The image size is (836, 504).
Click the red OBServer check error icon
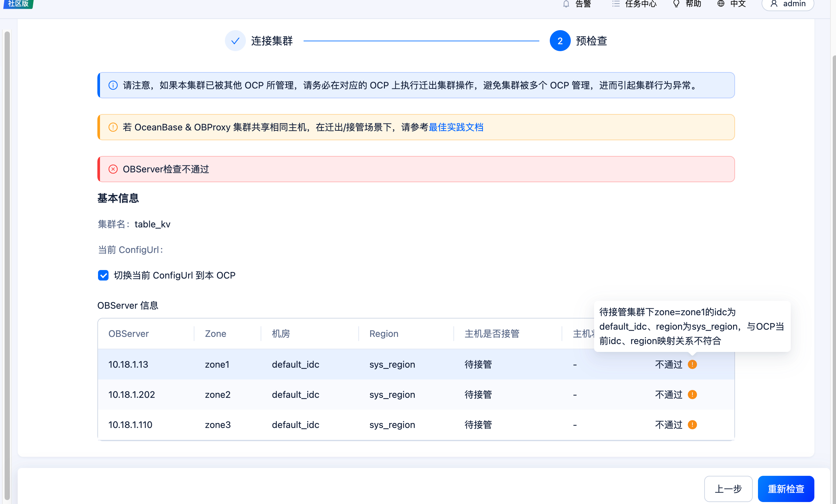click(113, 169)
